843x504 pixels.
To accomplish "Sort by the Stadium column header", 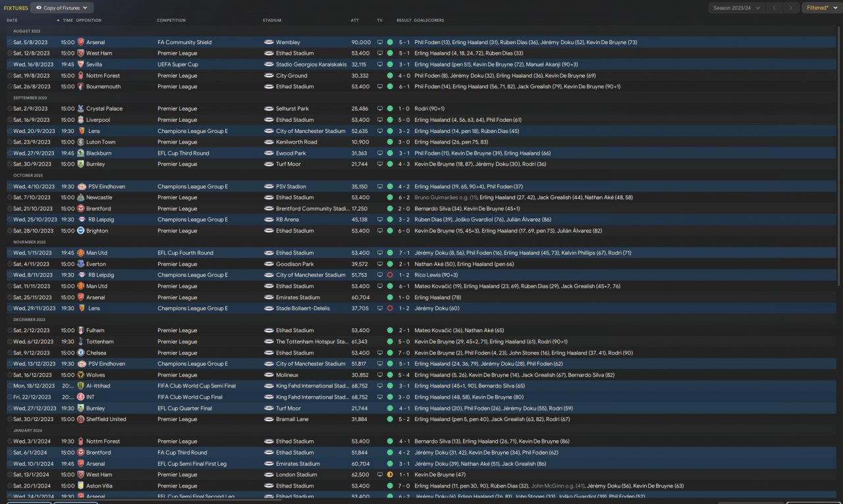I will click(x=271, y=20).
